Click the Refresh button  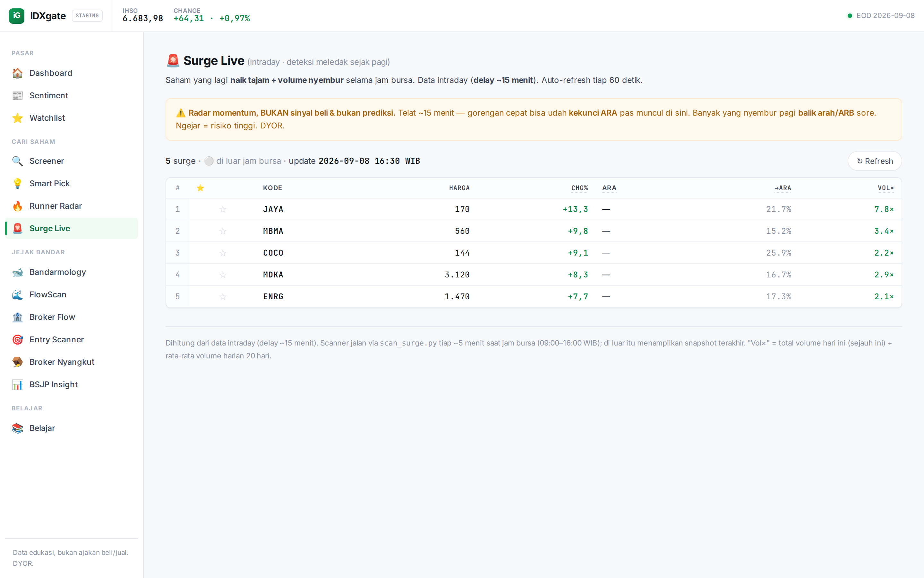874,161
